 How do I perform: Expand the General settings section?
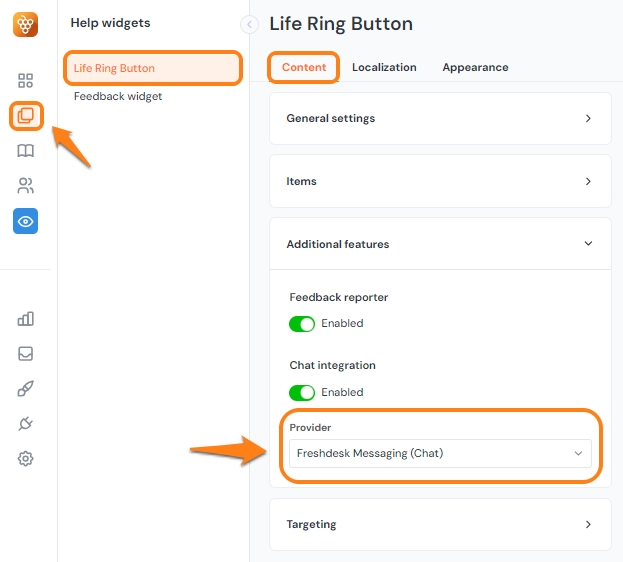tap(440, 119)
